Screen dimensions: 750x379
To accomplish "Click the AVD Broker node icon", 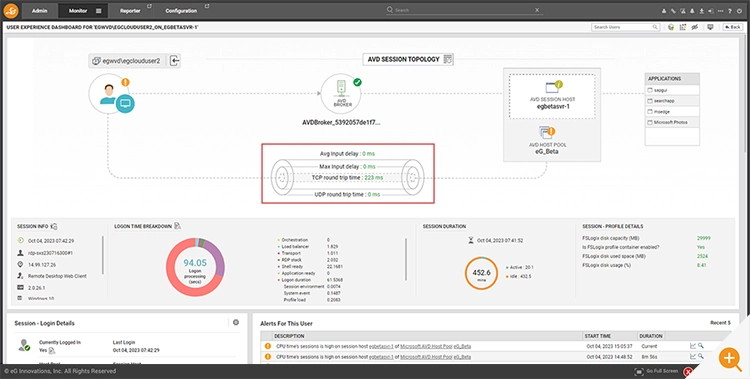I will tap(341, 93).
